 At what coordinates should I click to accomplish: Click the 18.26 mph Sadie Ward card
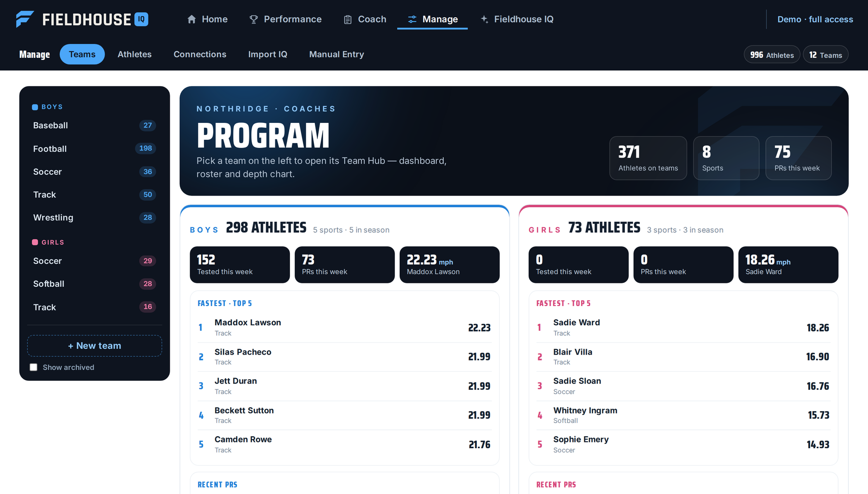tap(788, 265)
